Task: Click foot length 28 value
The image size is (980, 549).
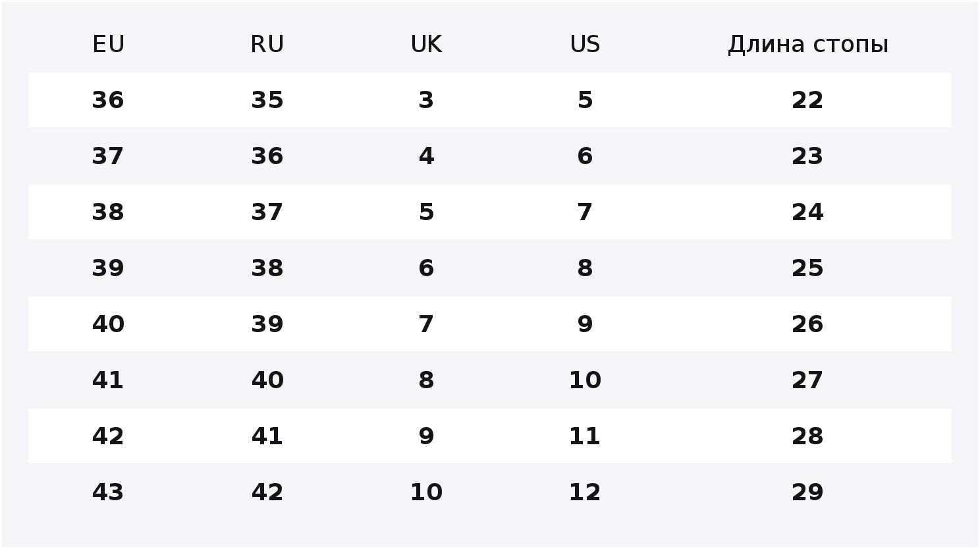Action: click(x=807, y=436)
